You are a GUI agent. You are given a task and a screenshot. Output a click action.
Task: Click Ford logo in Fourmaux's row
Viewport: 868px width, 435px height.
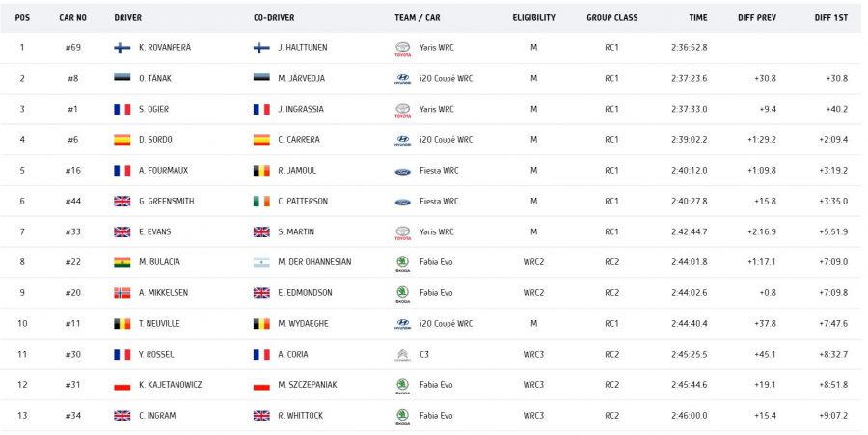point(402,171)
